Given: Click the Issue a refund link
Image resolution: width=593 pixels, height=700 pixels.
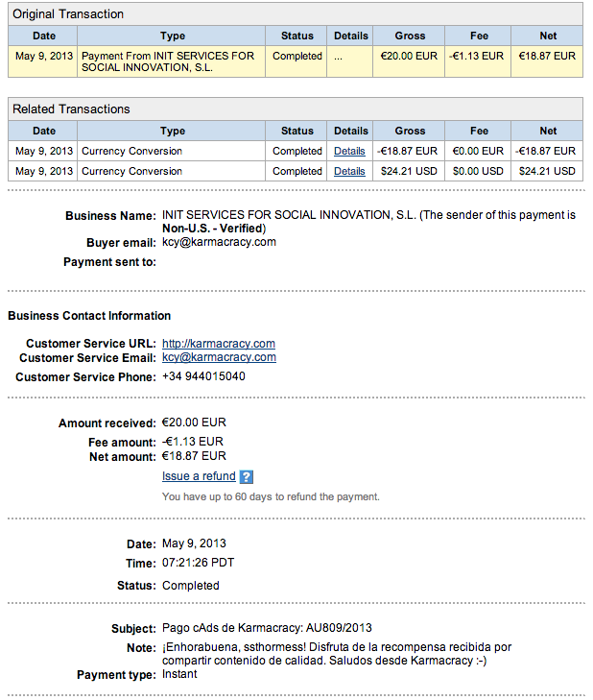Looking at the screenshot, I should click(199, 476).
